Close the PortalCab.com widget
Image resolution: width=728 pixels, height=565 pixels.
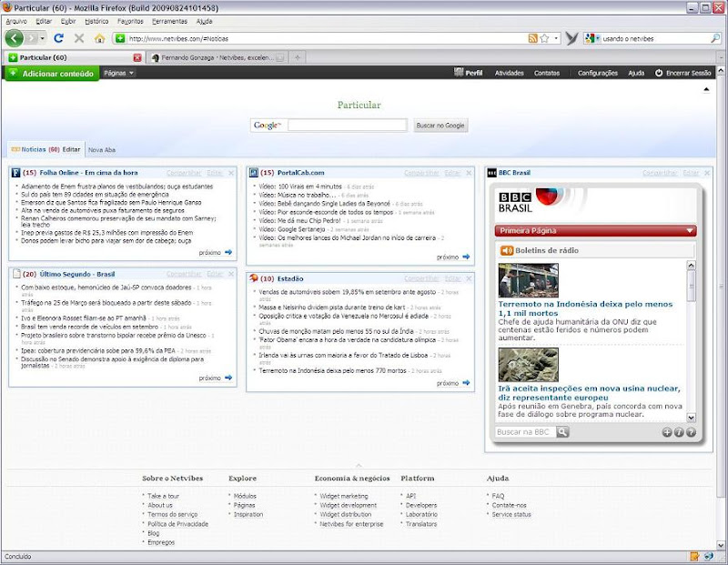coord(469,173)
